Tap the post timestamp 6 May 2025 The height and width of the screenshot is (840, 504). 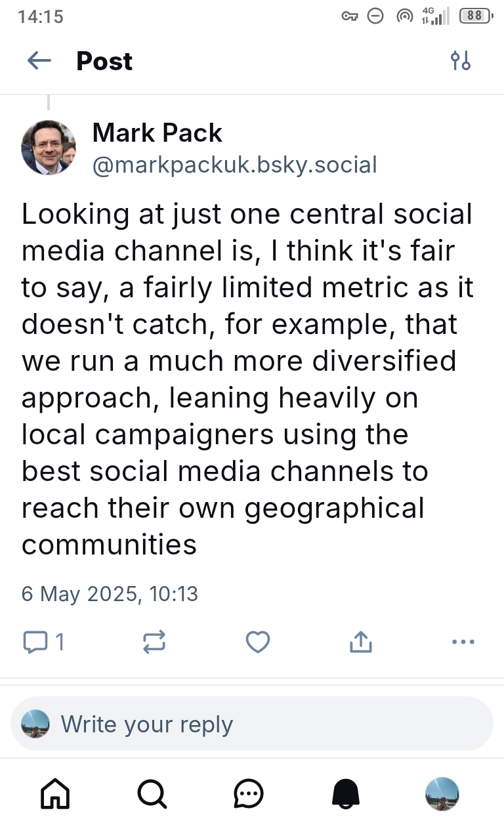(110, 594)
